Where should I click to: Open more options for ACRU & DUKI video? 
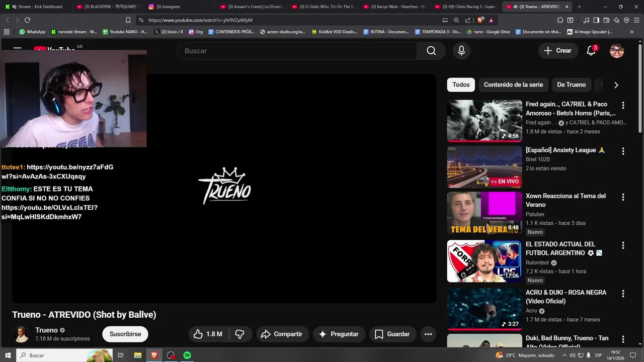(x=623, y=294)
